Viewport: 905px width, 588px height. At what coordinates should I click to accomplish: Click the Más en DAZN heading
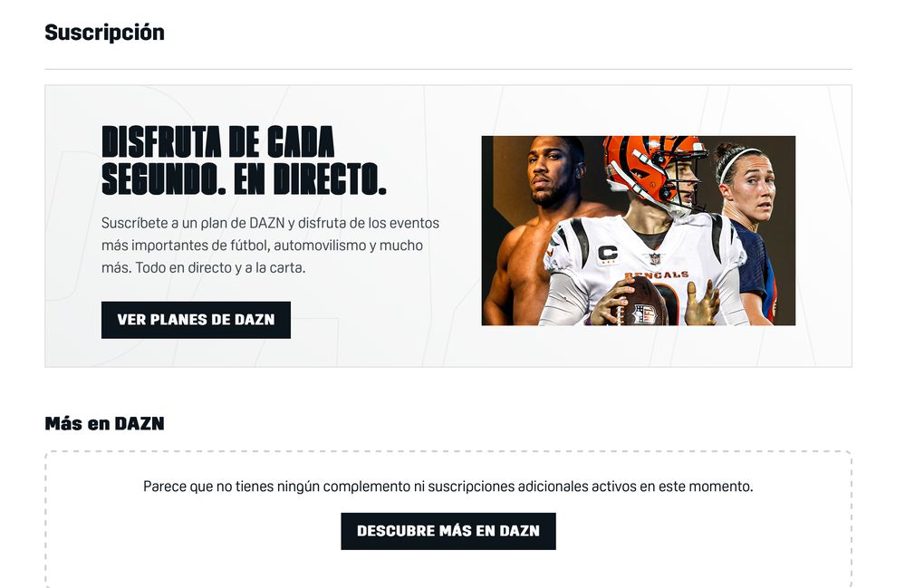click(x=104, y=423)
